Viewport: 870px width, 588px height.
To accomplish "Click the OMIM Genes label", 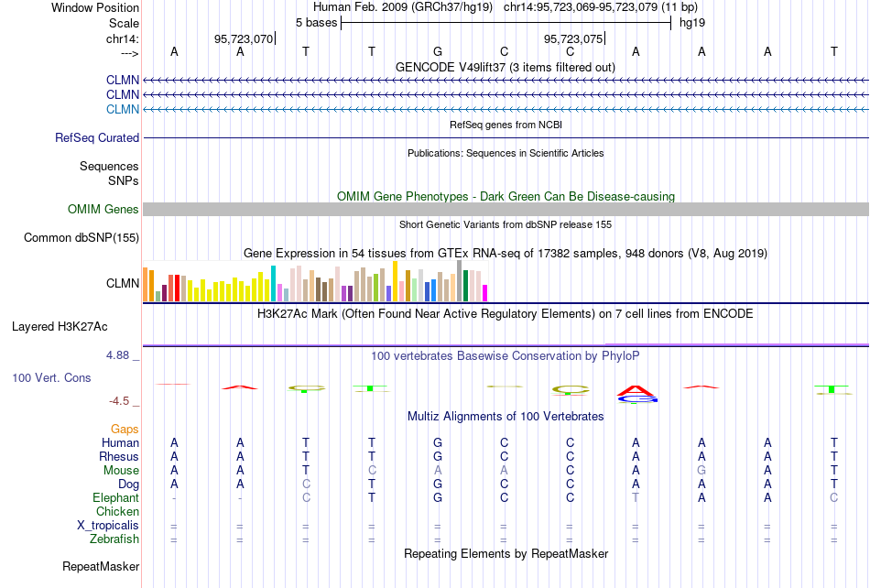I will point(103,209).
